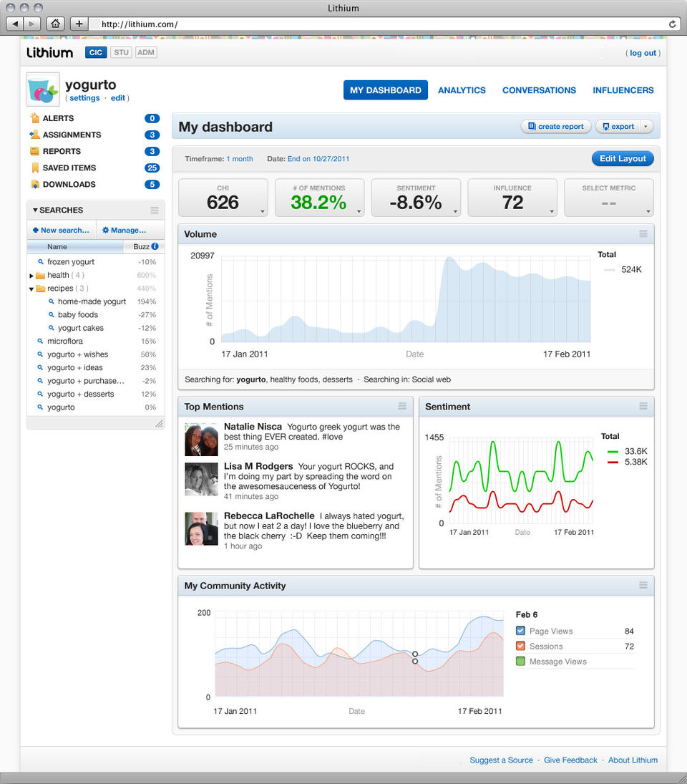The height and width of the screenshot is (784, 687).
Task: Click the browser forward arrow button
Action: (31, 24)
